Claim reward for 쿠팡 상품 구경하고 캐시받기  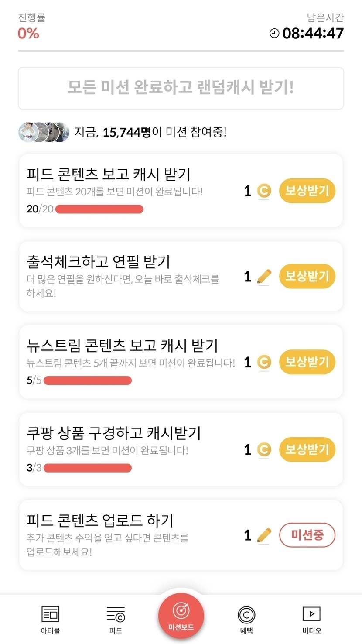coord(307,449)
